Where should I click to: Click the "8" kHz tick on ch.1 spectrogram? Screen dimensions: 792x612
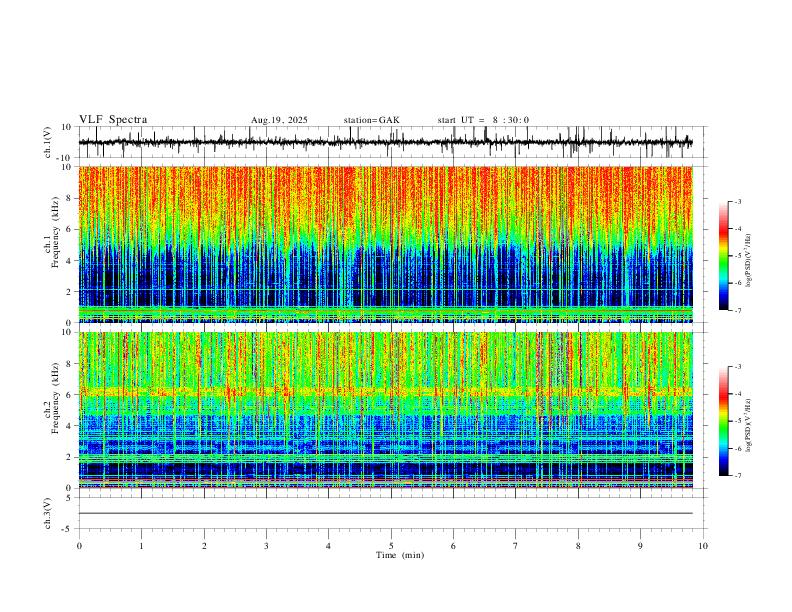[70, 198]
